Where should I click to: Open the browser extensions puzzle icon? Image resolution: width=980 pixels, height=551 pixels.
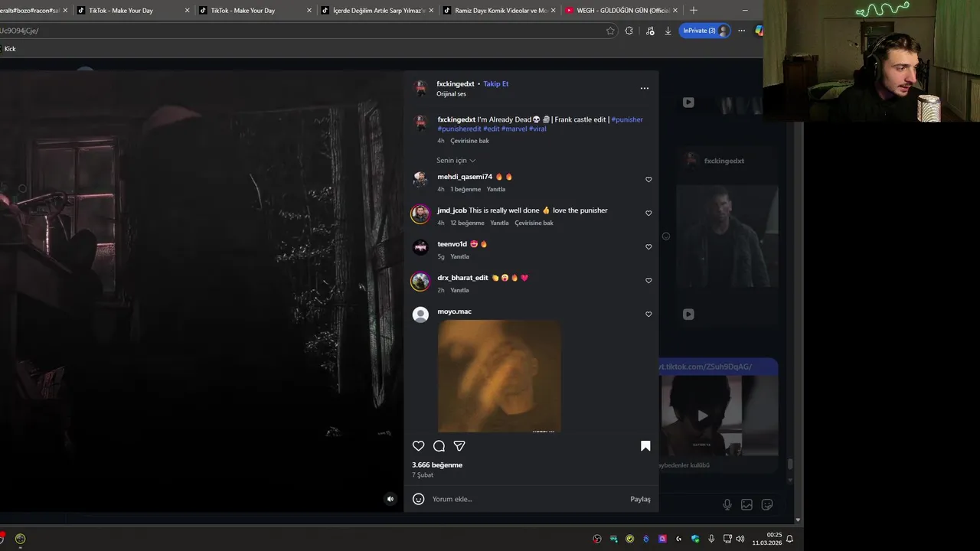pyautogui.click(x=629, y=31)
